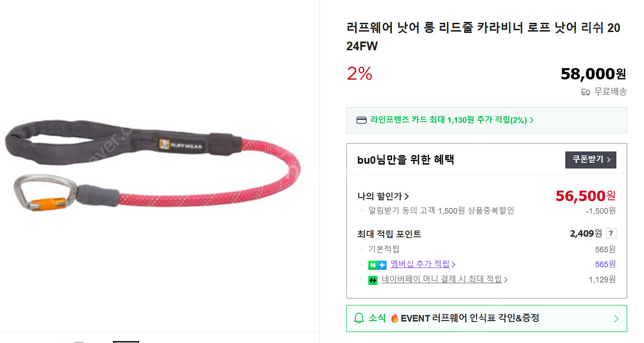644x343 pixels.
Task: Click the credit card icon in the 라인프렌즈 banner
Action: 361,120
